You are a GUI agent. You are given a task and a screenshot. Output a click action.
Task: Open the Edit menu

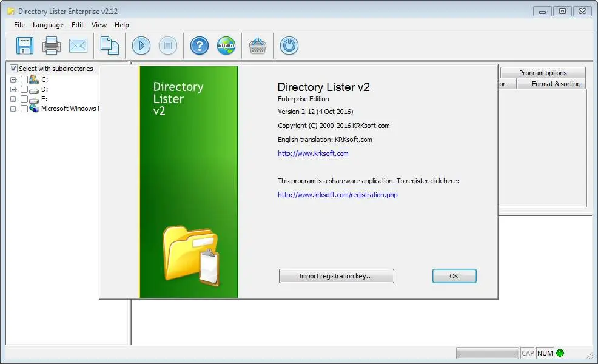click(x=78, y=25)
